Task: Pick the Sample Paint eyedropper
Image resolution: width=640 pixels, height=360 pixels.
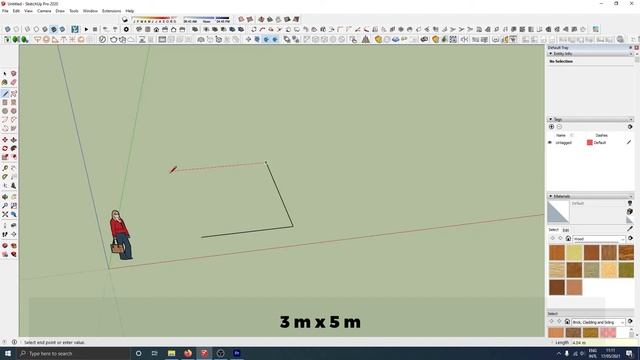Action: click(x=630, y=229)
